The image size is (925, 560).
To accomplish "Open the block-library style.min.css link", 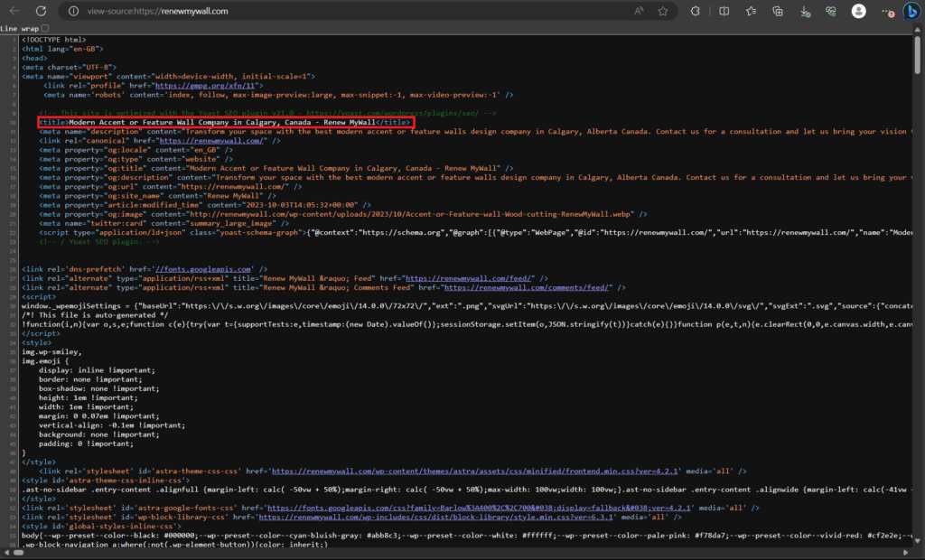I will pyautogui.click(x=436, y=517).
